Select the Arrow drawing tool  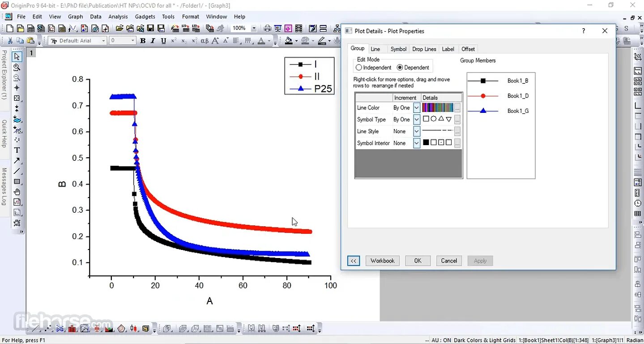pyautogui.click(x=17, y=160)
